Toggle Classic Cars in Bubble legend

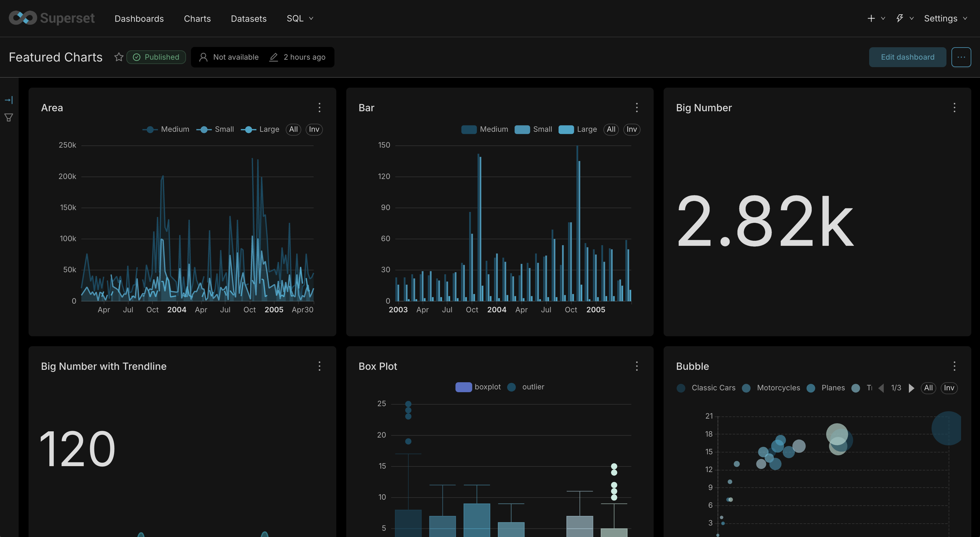coord(706,388)
